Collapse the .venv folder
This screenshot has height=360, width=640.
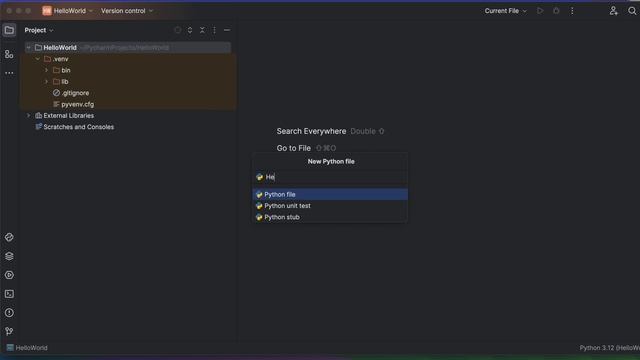point(38,59)
